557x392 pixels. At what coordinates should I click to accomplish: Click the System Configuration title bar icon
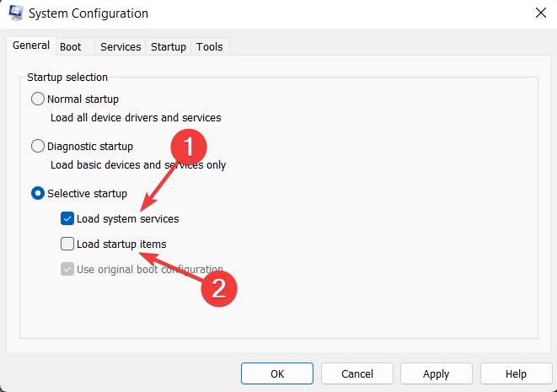point(14,13)
